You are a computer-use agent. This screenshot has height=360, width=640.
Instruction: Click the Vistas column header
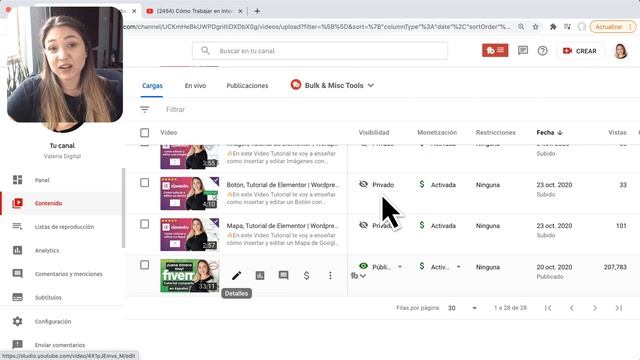coord(617,133)
